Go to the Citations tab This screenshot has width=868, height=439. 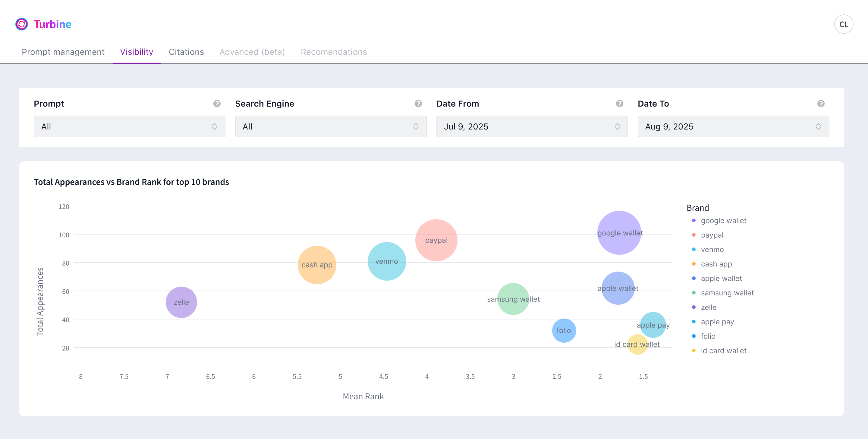click(x=186, y=52)
